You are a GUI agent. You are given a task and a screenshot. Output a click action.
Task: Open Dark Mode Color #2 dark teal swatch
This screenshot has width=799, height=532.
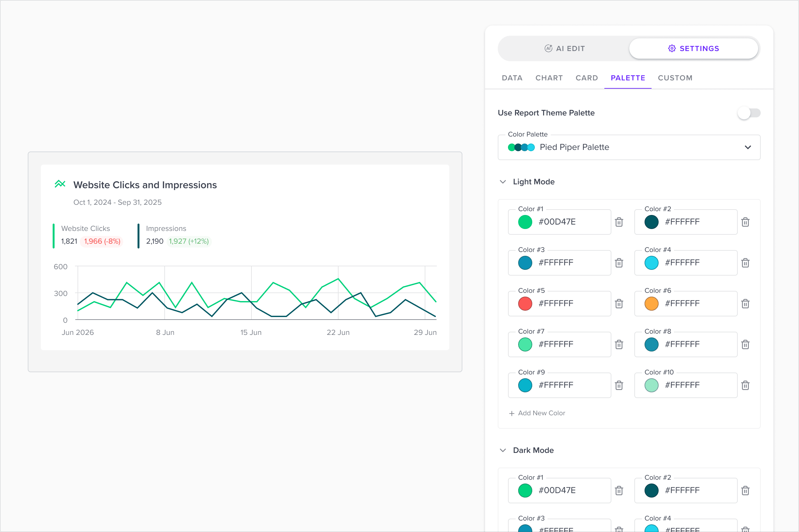(x=651, y=490)
